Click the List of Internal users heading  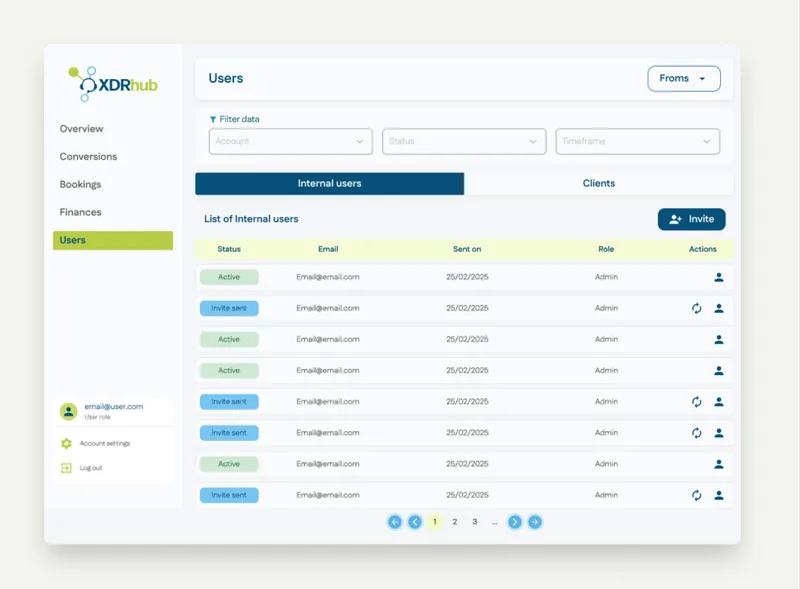coord(251,219)
